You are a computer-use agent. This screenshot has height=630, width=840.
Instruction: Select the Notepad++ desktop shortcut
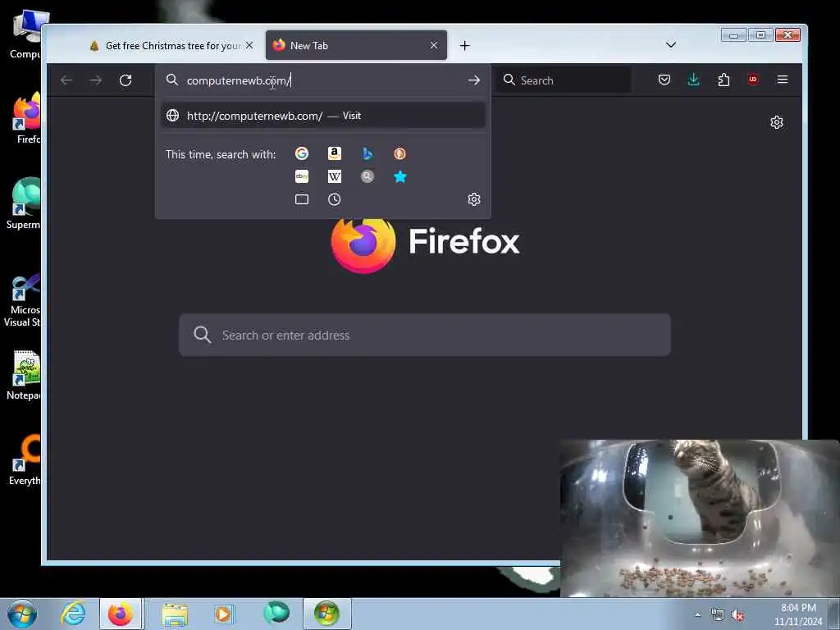pos(24,374)
